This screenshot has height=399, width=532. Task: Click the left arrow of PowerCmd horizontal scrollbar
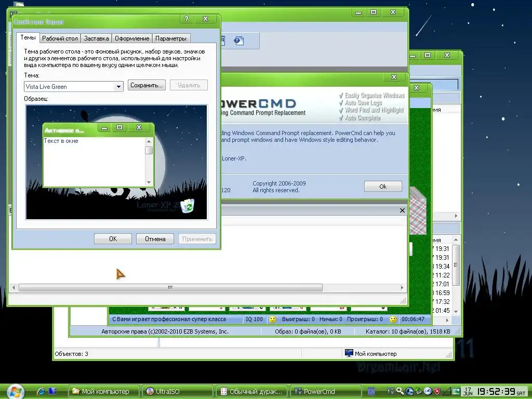pos(14,287)
